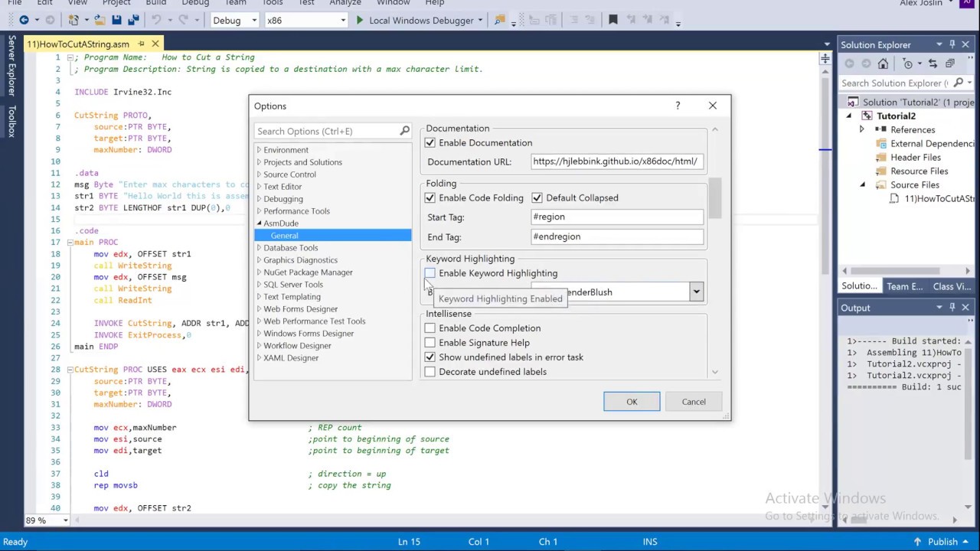Open the Toolbox side tab
Screen dimensions: 980x551
point(11,121)
